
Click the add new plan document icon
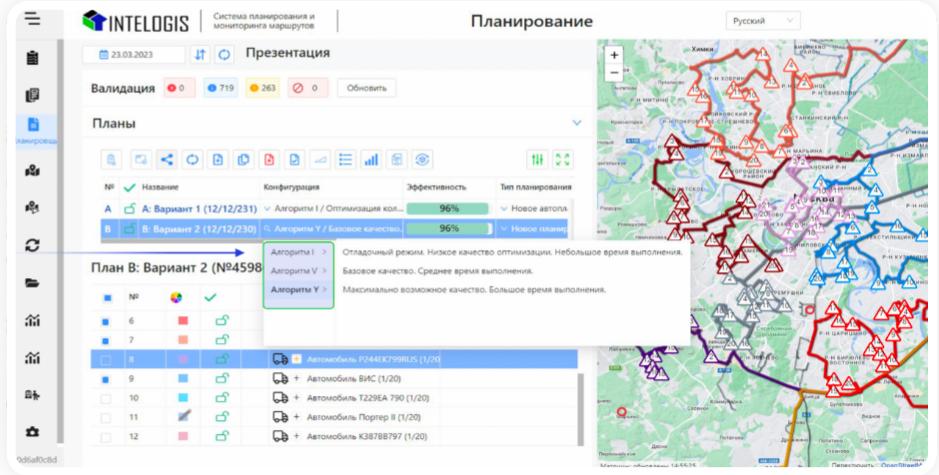[218, 159]
